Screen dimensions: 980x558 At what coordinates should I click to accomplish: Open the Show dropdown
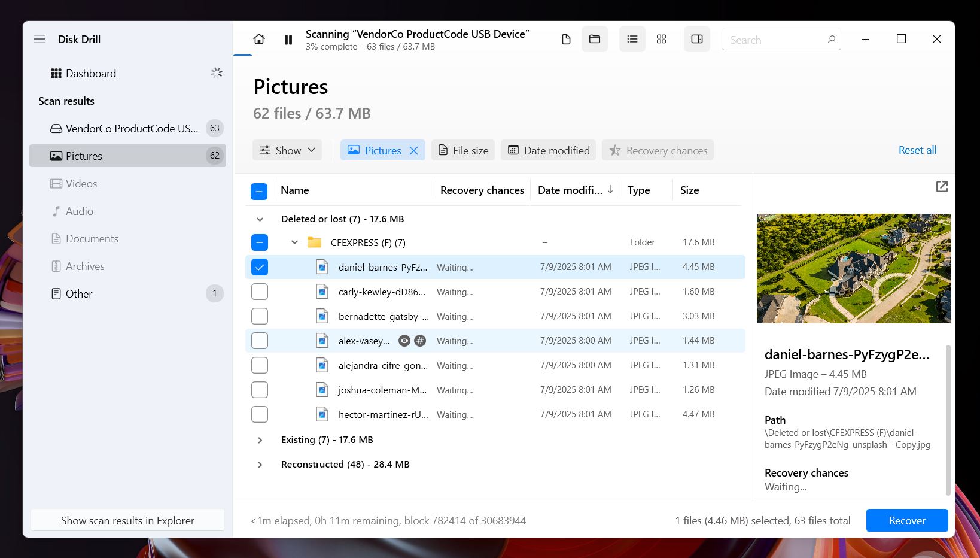point(287,150)
